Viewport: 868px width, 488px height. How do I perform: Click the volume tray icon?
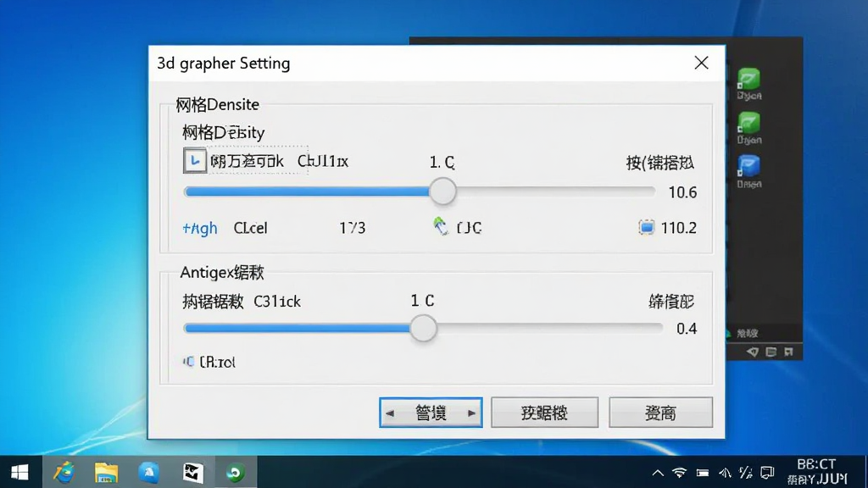click(725, 473)
